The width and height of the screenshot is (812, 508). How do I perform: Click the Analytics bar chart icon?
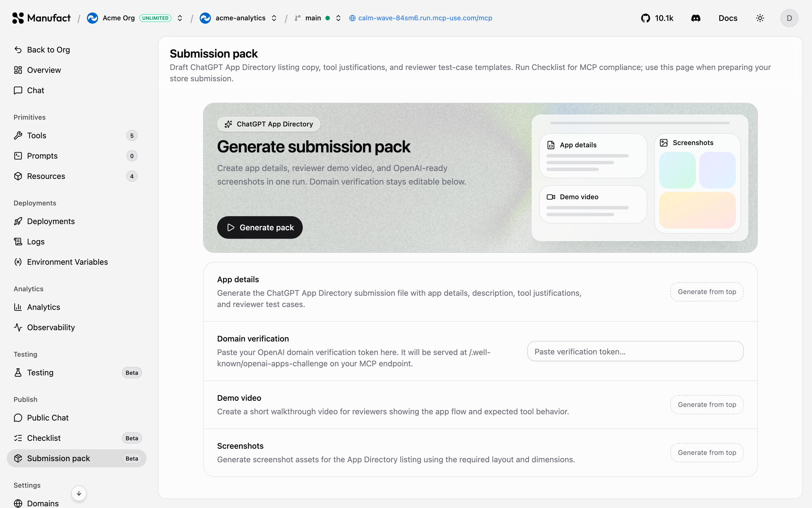coord(18,307)
